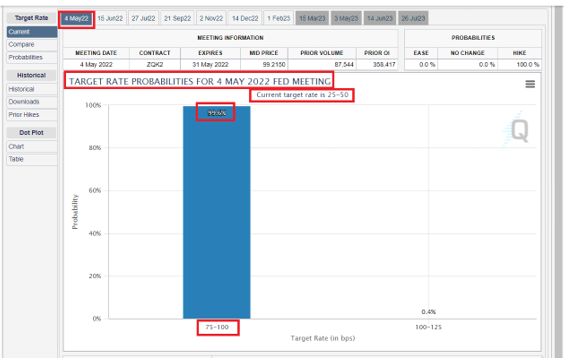This screenshot has height=362, width=564.
Task: Go to the 2 Nov22 meeting tab
Action: tap(211, 18)
